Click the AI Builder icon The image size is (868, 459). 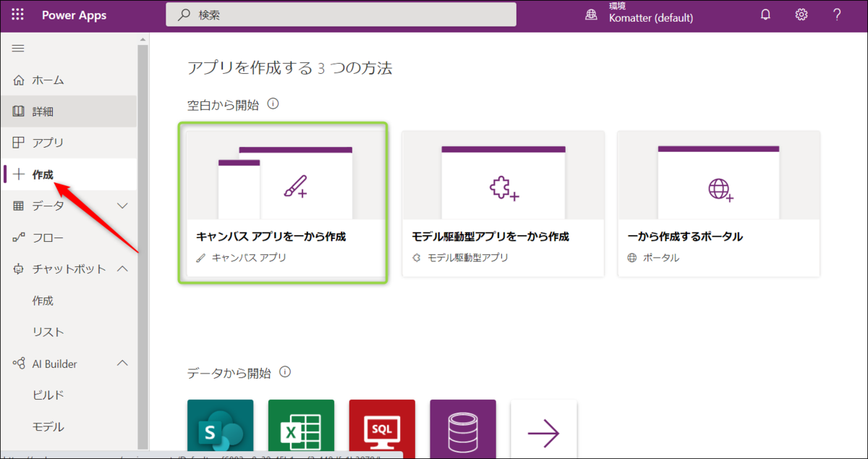pos(19,363)
